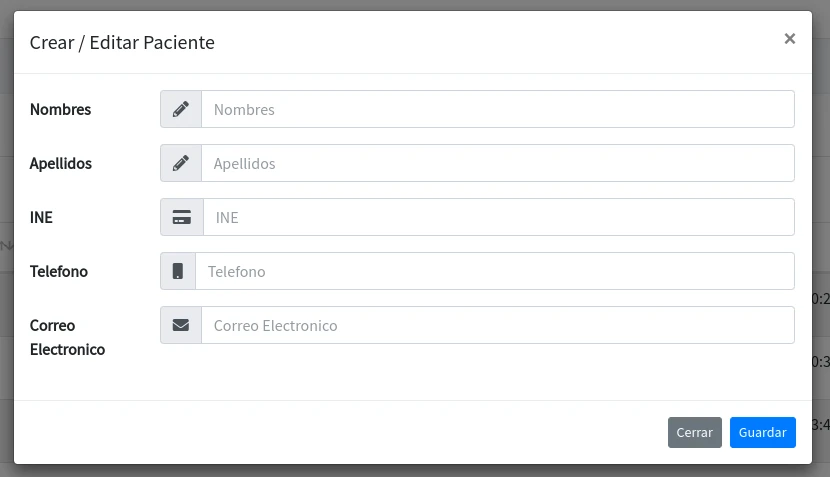Dismiss the form using Cerrar button
This screenshot has width=830, height=477.
694,433
